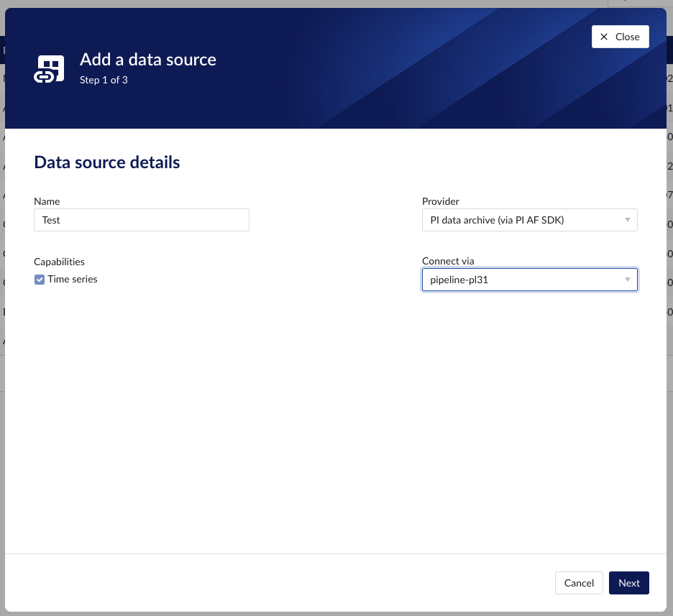The height and width of the screenshot is (616, 673).
Task: Click the Connect via dropdown arrow
Action: pos(627,280)
